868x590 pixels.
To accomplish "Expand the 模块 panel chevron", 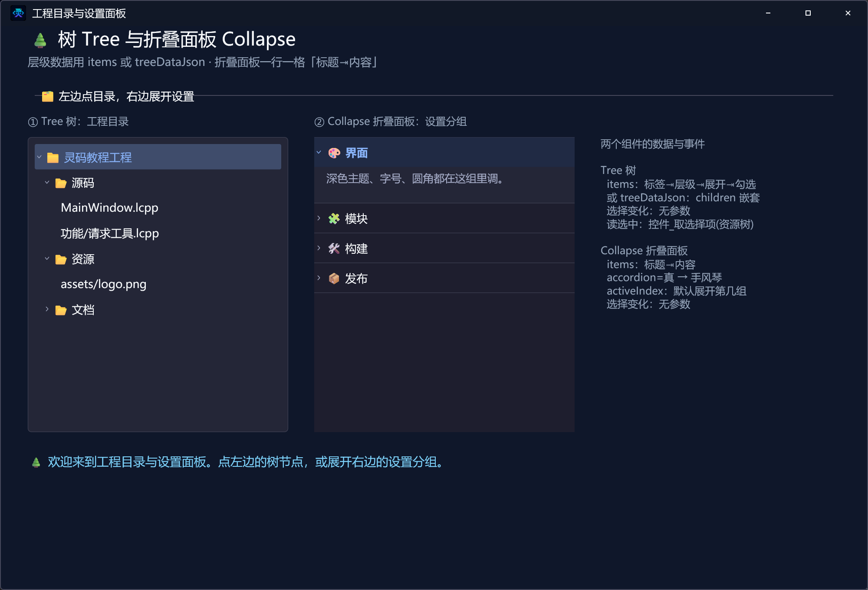I will pyautogui.click(x=319, y=218).
